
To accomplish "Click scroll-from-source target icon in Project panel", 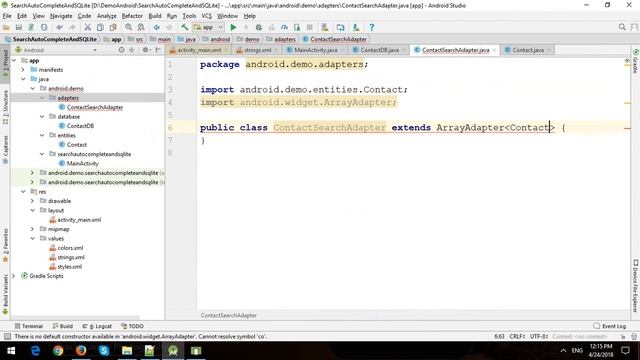I will click(x=121, y=50).
